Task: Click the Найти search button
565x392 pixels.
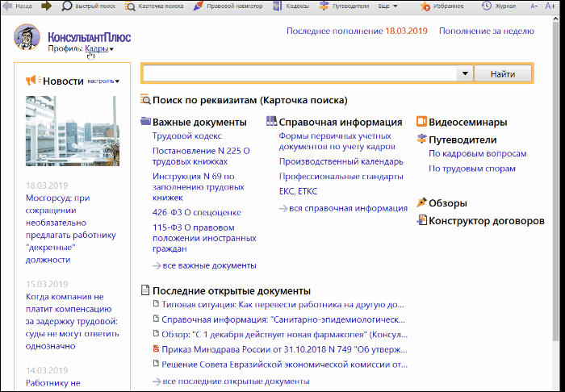Action: point(503,73)
